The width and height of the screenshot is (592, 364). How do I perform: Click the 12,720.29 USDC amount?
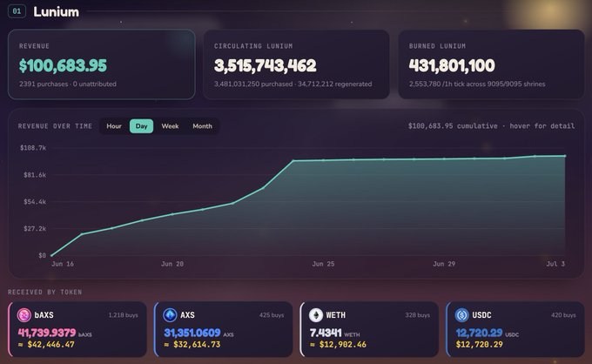479,333
